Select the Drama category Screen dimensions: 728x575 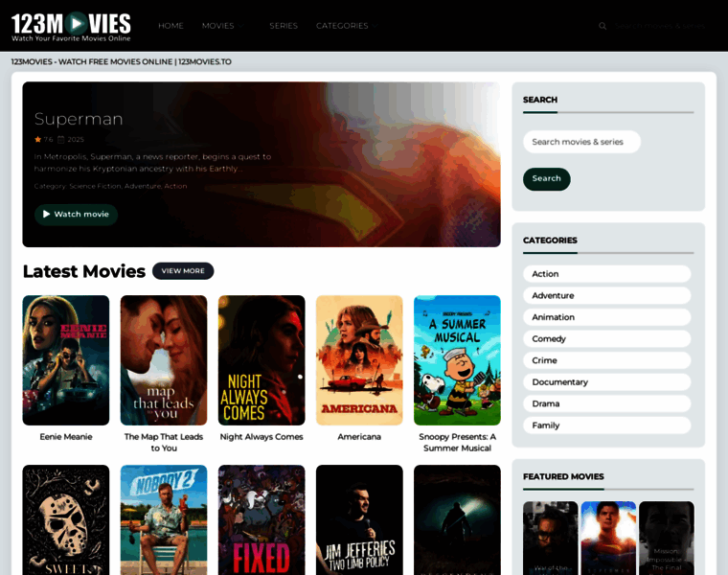click(x=606, y=403)
